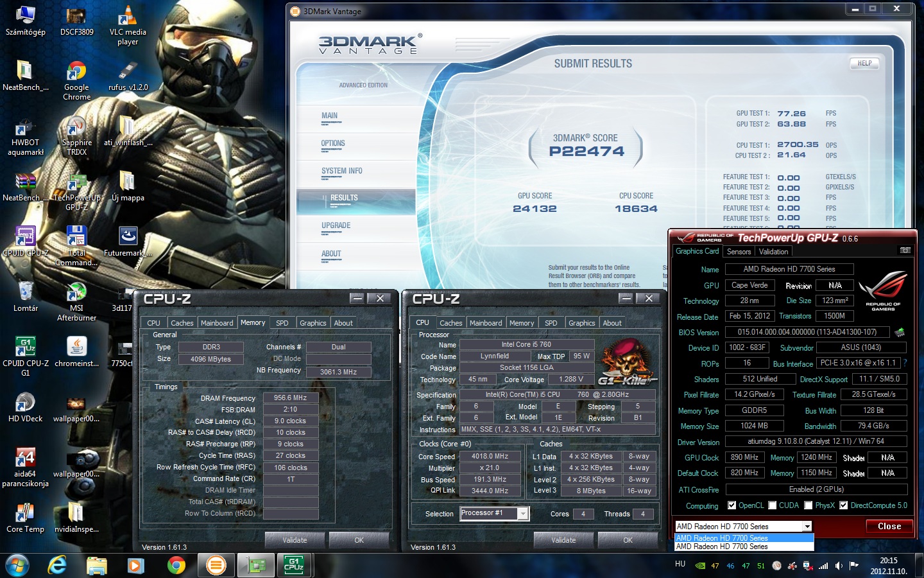Click Validate in the CPU-Z processor info window
924x578 pixels.
point(563,540)
